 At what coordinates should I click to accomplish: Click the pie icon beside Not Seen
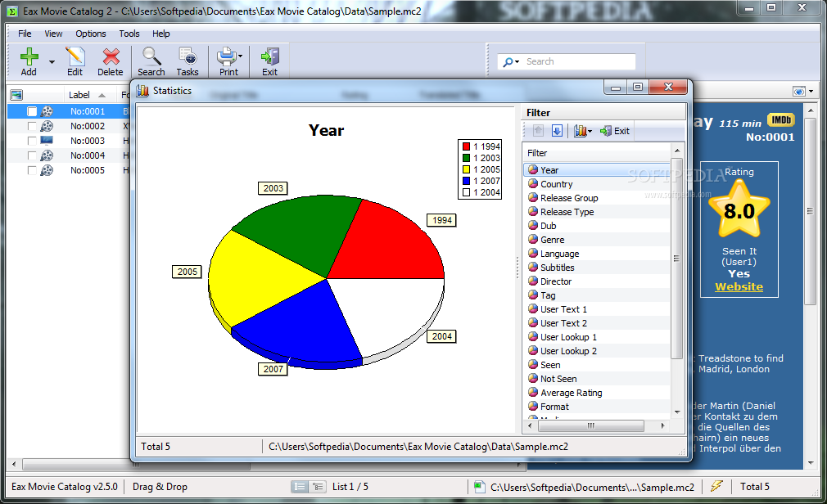pyautogui.click(x=533, y=379)
